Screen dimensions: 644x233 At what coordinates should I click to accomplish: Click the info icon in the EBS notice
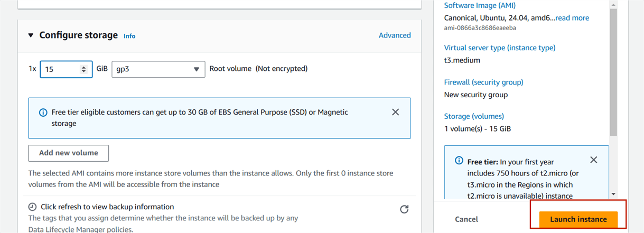pos(43,113)
